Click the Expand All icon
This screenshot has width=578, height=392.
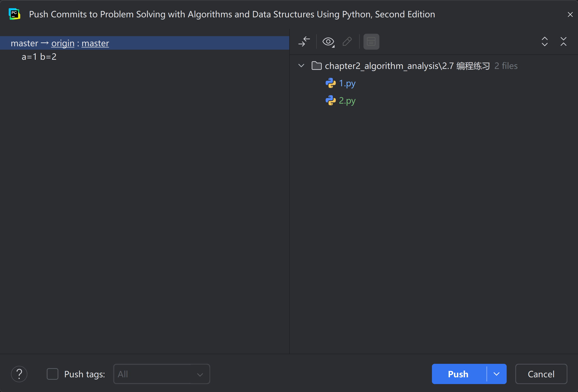coord(544,41)
